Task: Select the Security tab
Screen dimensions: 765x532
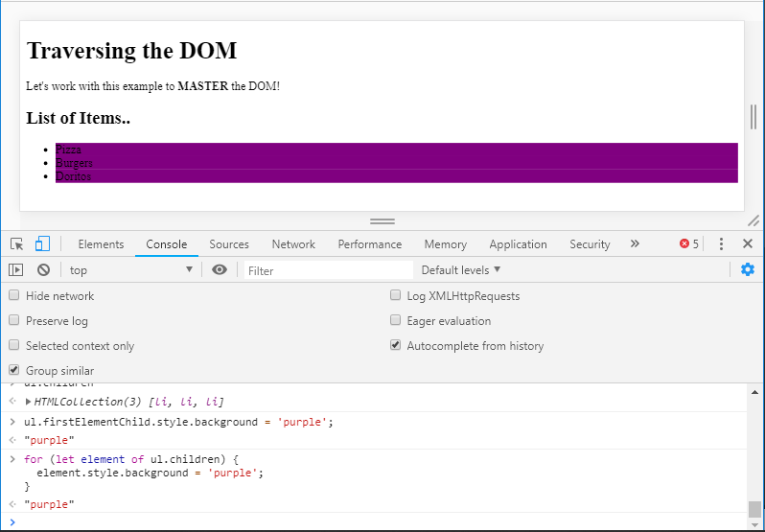Action: 590,244
